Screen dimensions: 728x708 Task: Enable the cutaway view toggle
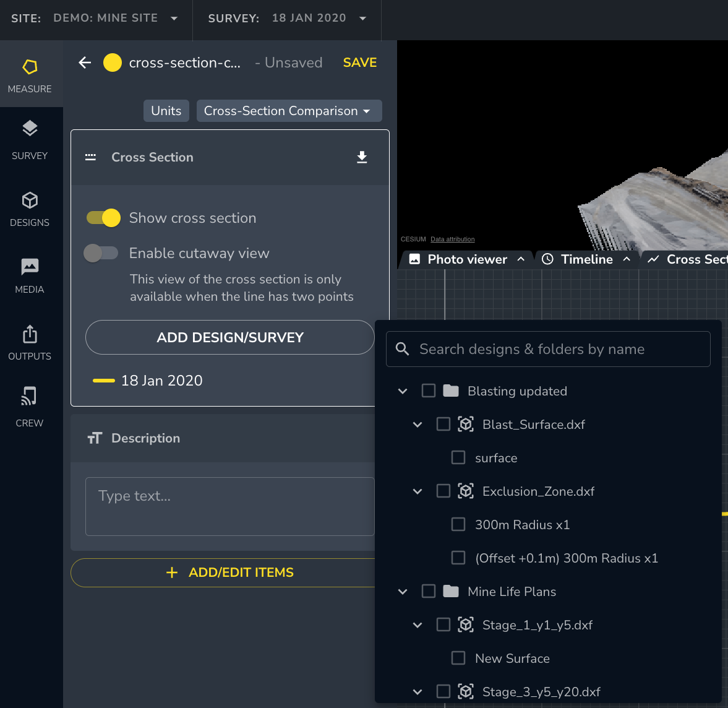tap(101, 253)
